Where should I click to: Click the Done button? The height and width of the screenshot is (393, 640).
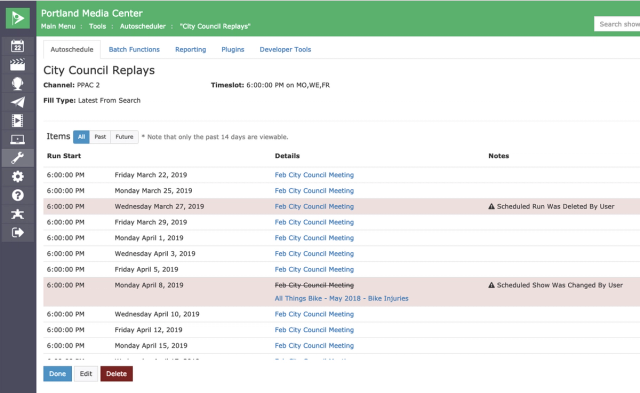coord(58,373)
